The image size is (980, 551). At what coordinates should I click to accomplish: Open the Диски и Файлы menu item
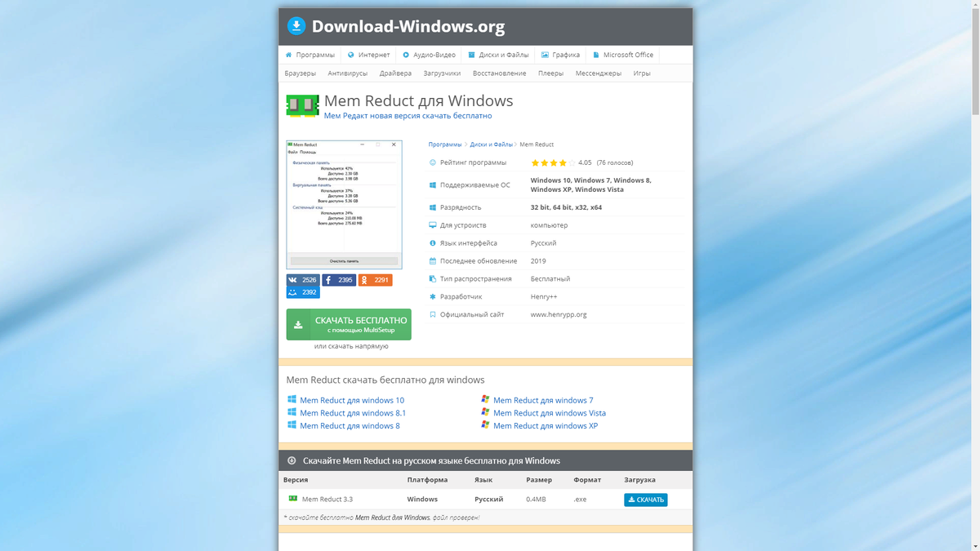coord(498,55)
